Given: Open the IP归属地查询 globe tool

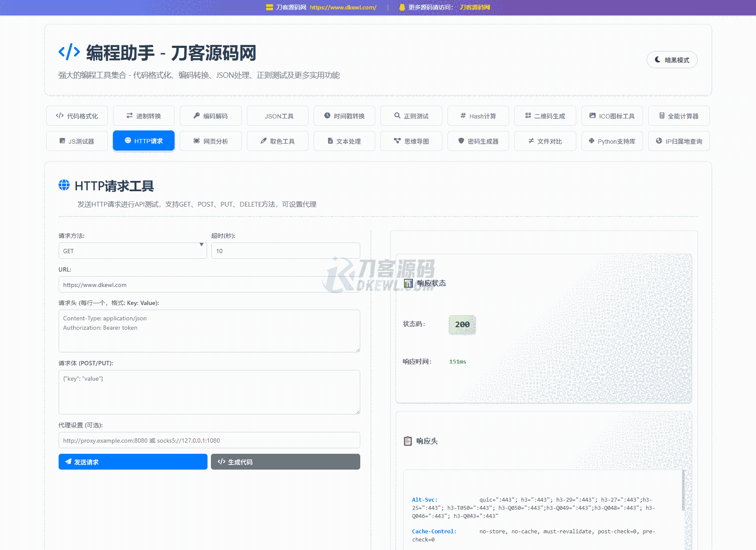Looking at the screenshot, I should click(x=679, y=141).
